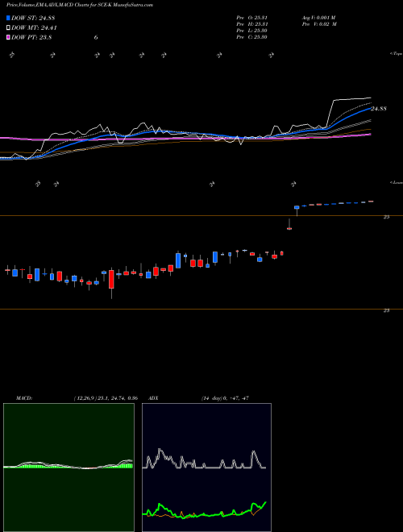This screenshot has height=532, width=403.
Task: Click the ADX (14 day) parameter values
Action: [x=225, y=398]
